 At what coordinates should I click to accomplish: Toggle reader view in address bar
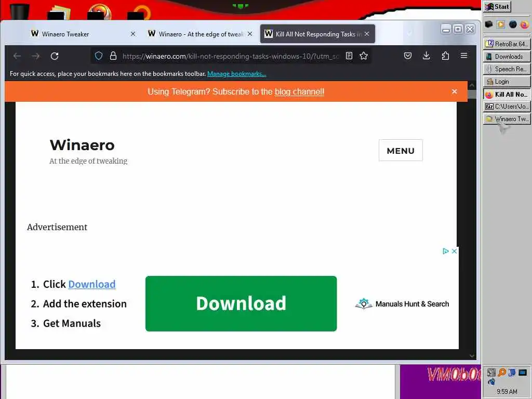tap(349, 56)
